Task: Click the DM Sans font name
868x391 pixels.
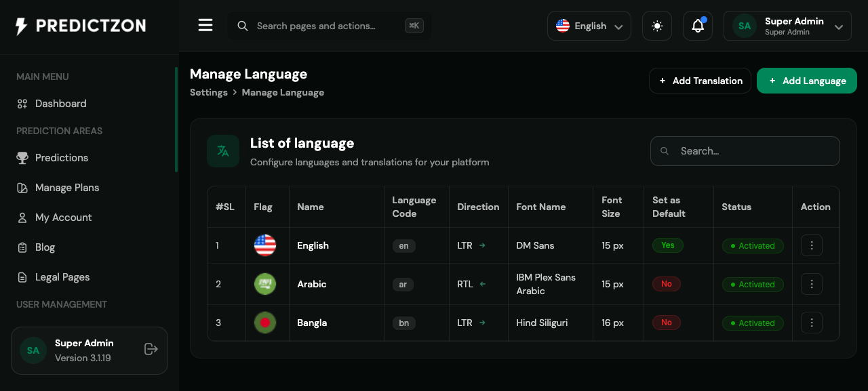Action: coord(535,245)
